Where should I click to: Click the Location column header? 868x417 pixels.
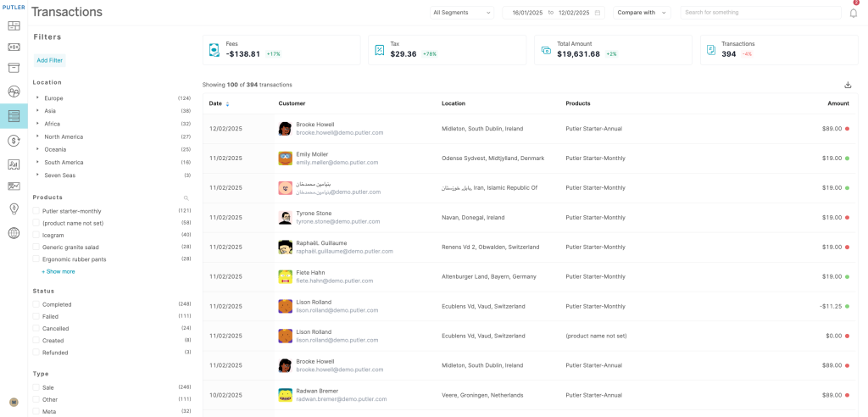click(x=453, y=103)
